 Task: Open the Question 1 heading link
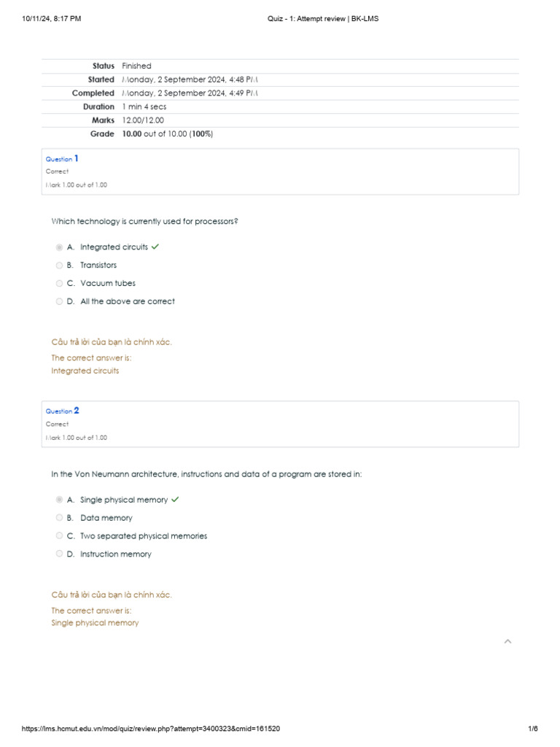pyautogui.click(x=62, y=158)
